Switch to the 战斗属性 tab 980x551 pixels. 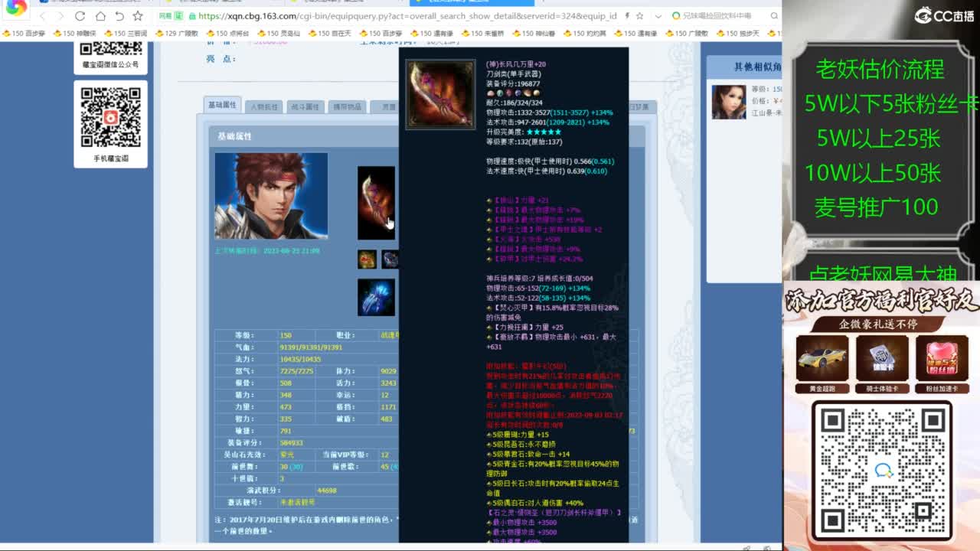point(305,106)
